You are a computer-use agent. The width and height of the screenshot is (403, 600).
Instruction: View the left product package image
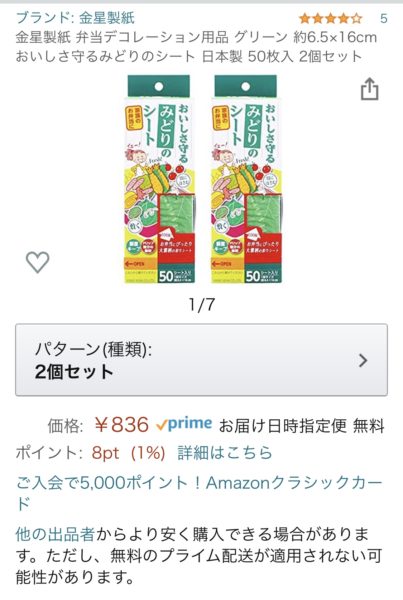(x=159, y=179)
